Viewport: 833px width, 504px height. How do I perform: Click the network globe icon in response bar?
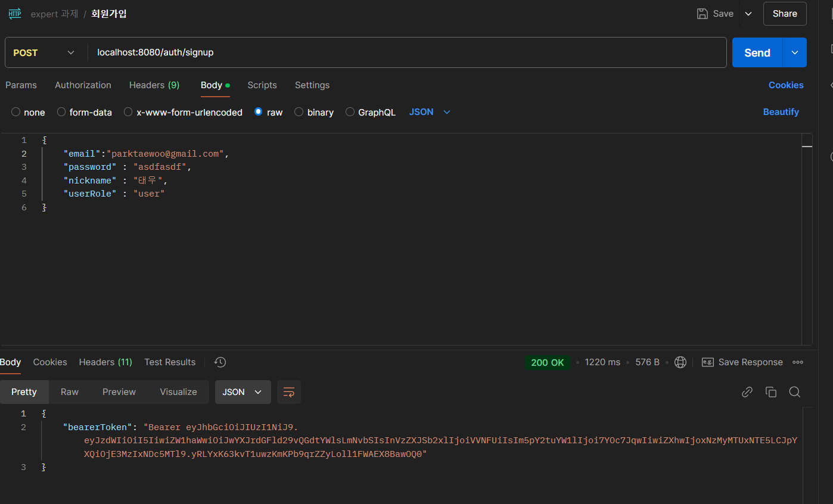coord(680,362)
